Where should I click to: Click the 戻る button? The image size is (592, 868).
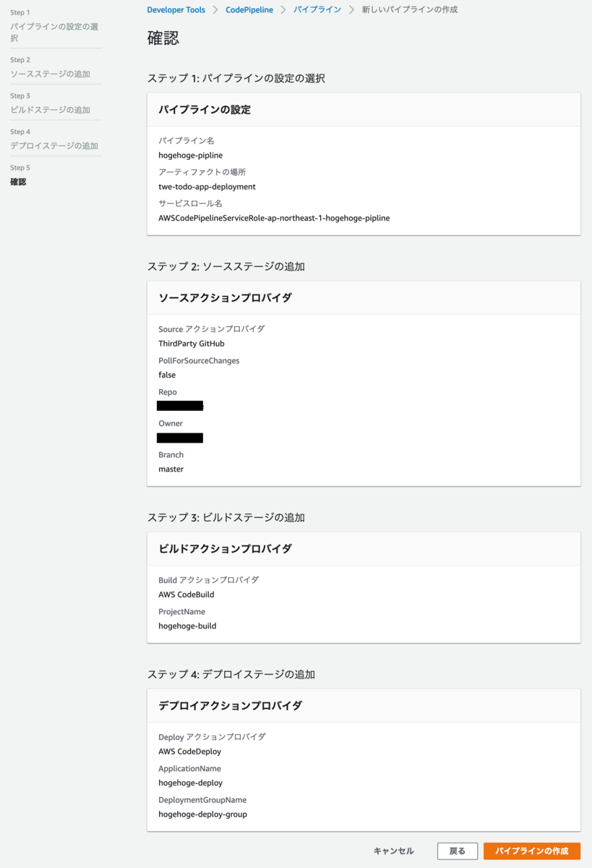[457, 851]
